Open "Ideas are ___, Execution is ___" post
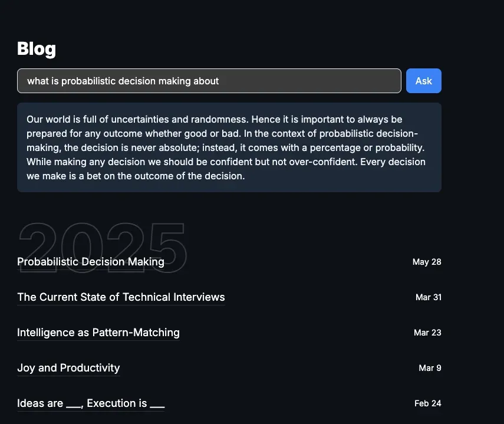Viewport: 504px width, 424px height. pyautogui.click(x=90, y=403)
